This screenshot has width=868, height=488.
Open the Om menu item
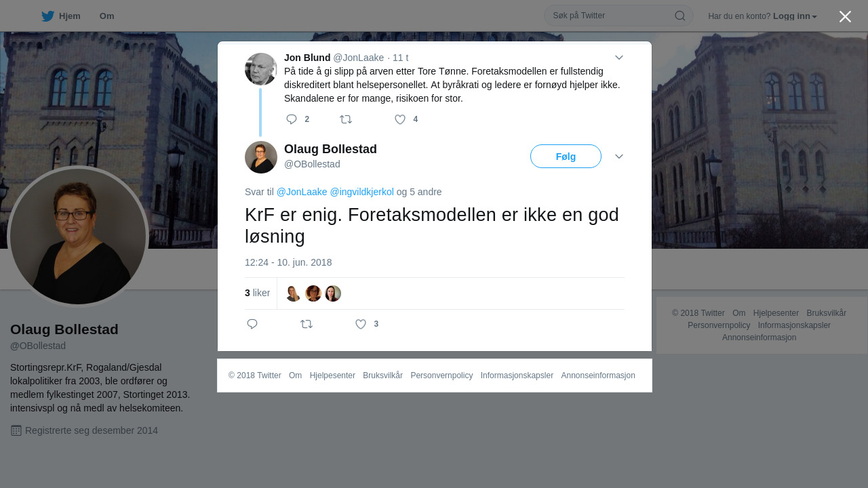106,16
